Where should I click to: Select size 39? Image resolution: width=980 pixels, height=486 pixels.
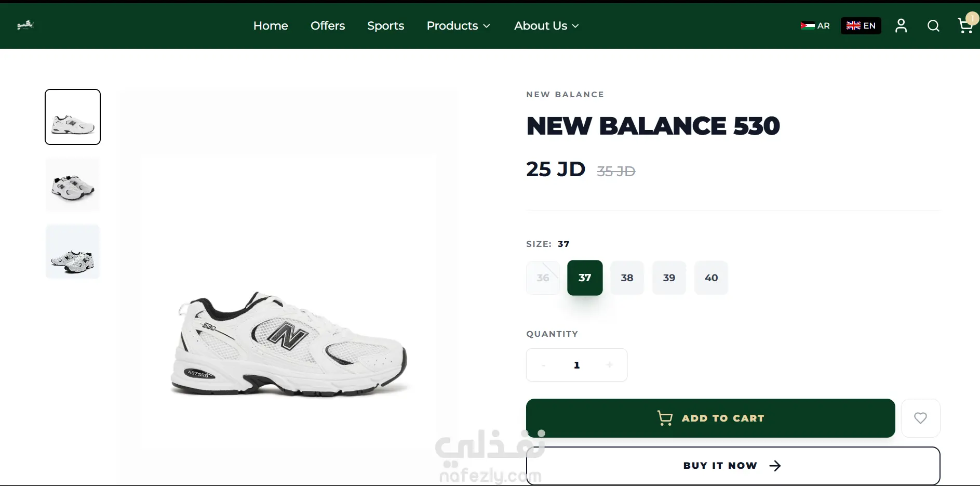pyautogui.click(x=669, y=278)
